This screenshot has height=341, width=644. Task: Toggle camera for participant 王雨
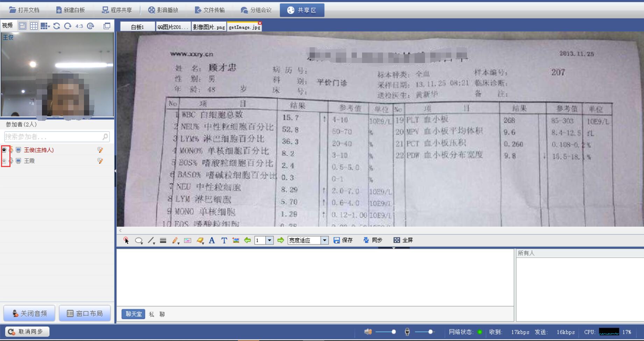coord(4,161)
